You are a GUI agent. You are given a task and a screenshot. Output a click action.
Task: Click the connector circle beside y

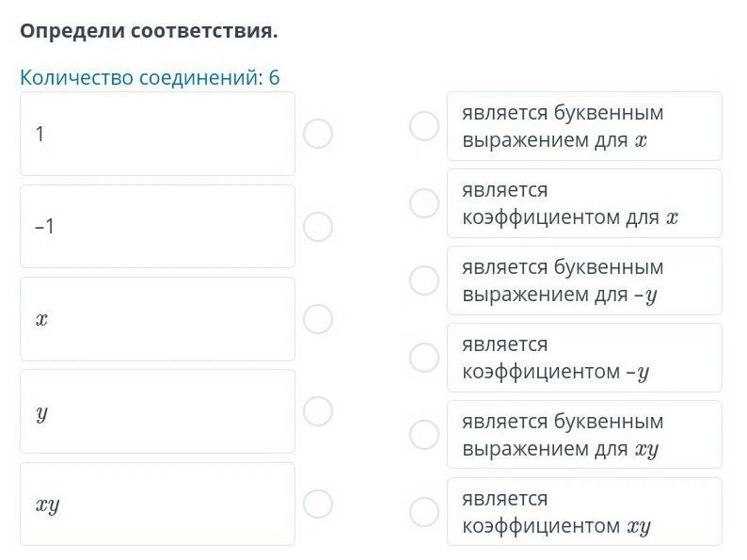coord(318,411)
